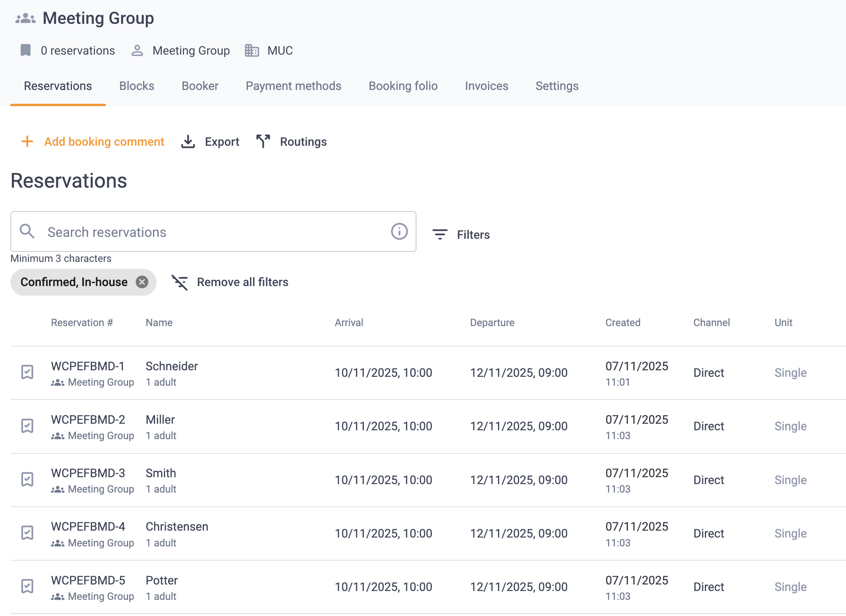Click the plus icon for booking comment

click(x=27, y=142)
